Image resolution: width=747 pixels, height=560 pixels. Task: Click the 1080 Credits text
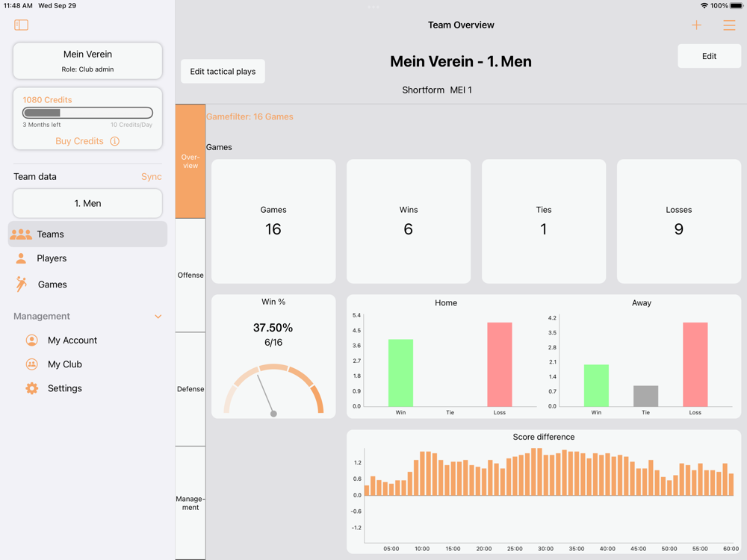47,99
